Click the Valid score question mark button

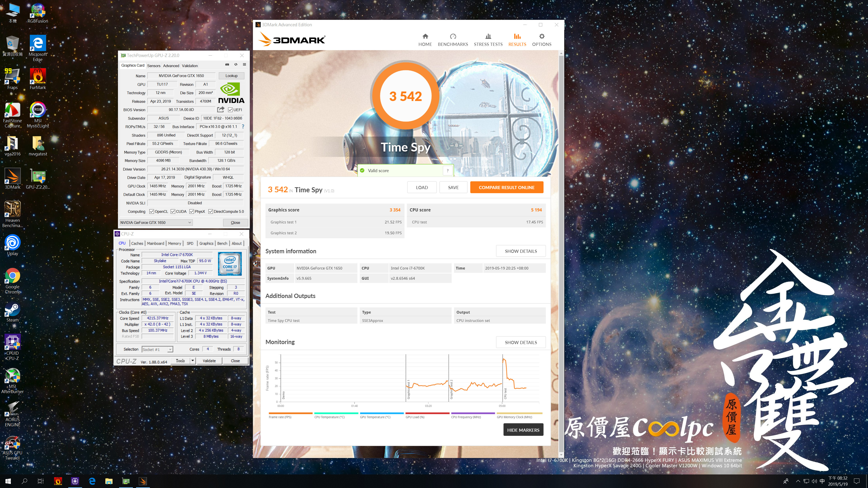click(x=448, y=171)
